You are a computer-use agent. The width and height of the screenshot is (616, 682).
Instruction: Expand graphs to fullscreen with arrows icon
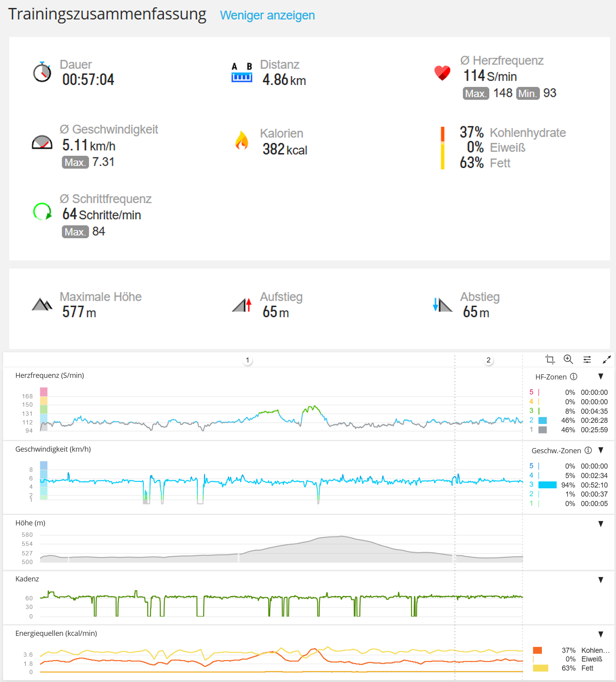click(x=607, y=359)
